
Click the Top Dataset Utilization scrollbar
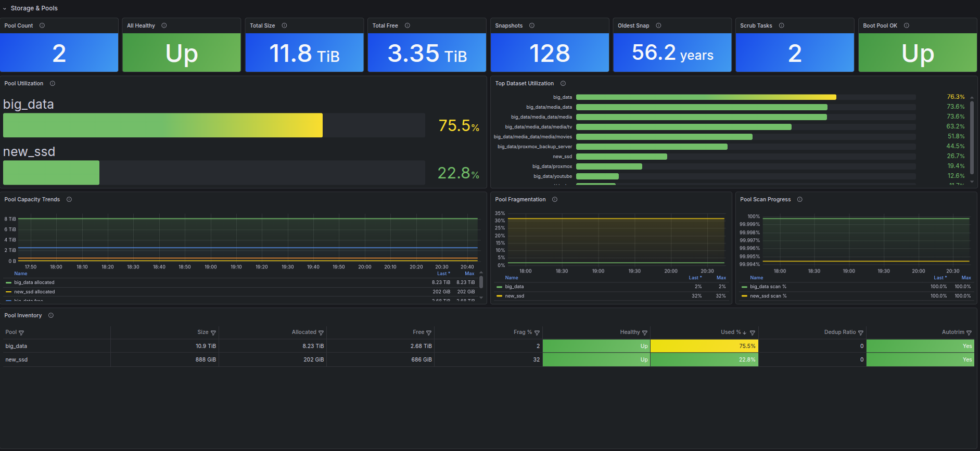(x=972, y=138)
